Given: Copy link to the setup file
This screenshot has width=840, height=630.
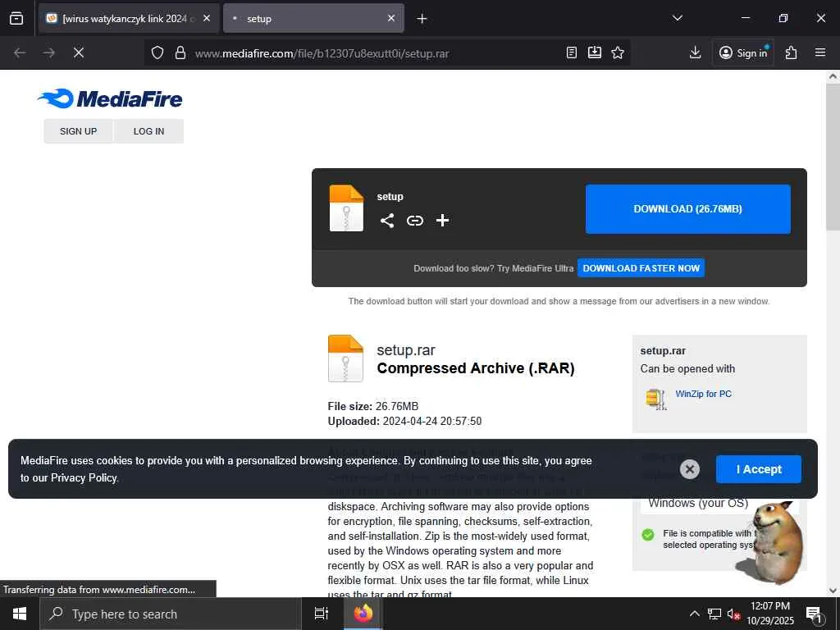Looking at the screenshot, I should click(414, 220).
